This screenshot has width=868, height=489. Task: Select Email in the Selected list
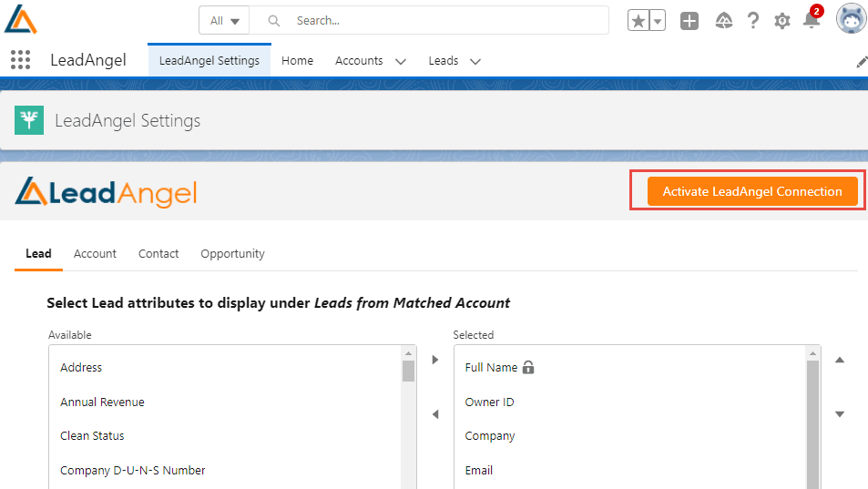click(x=630, y=470)
